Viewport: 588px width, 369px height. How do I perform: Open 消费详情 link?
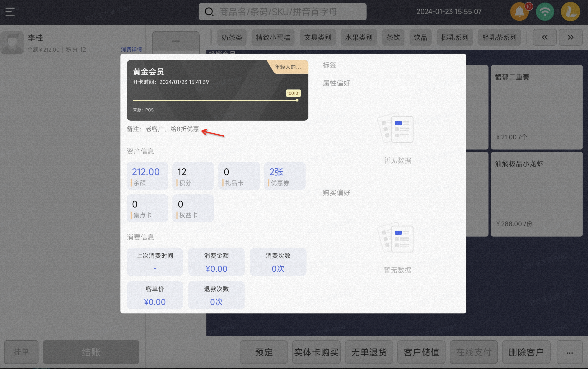click(131, 50)
